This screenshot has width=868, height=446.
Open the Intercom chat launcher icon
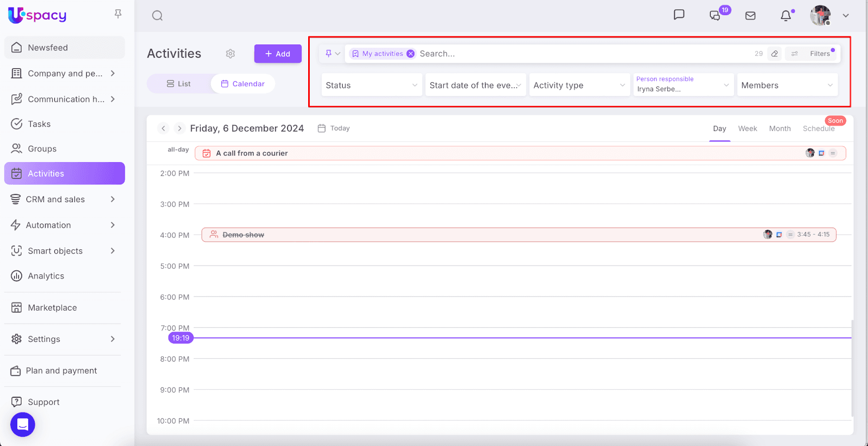pyautogui.click(x=23, y=424)
